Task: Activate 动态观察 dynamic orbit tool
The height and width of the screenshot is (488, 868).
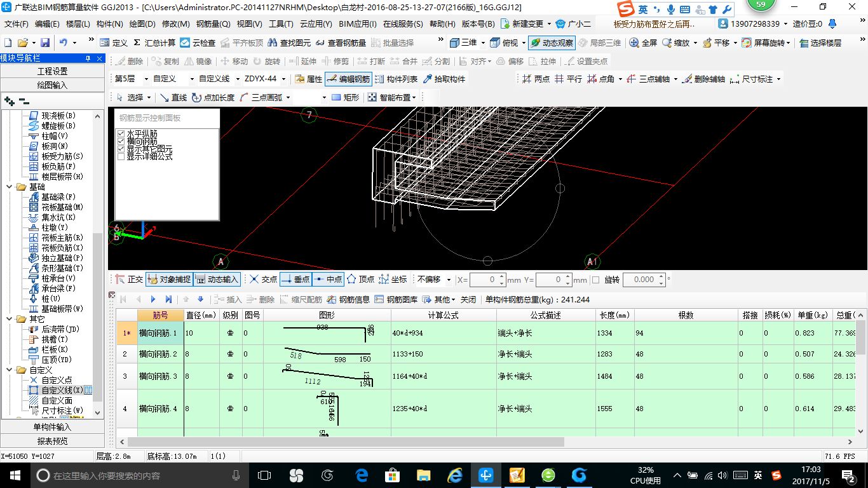Action: click(551, 43)
